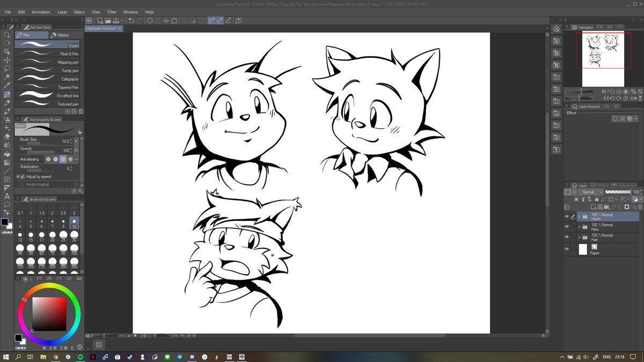The width and height of the screenshot is (644, 362).
Task: Delete layer with trash icon in Layer panel
Action: 641,206
